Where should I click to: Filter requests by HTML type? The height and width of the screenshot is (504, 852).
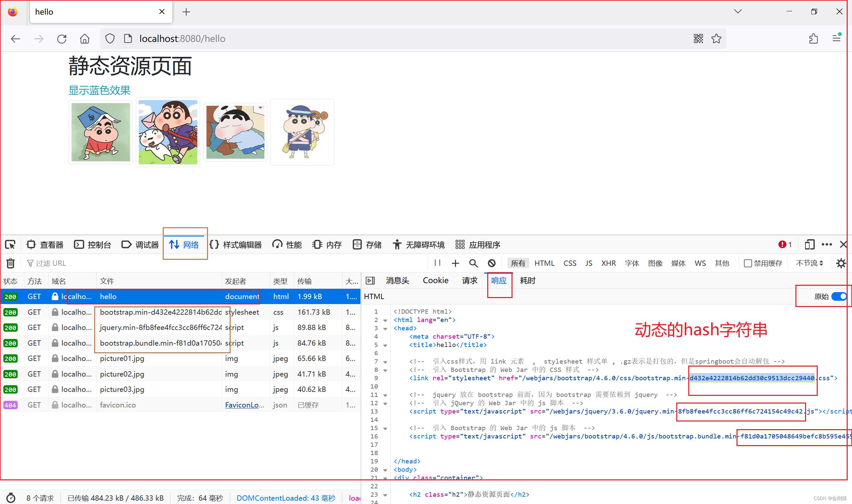[544, 263]
